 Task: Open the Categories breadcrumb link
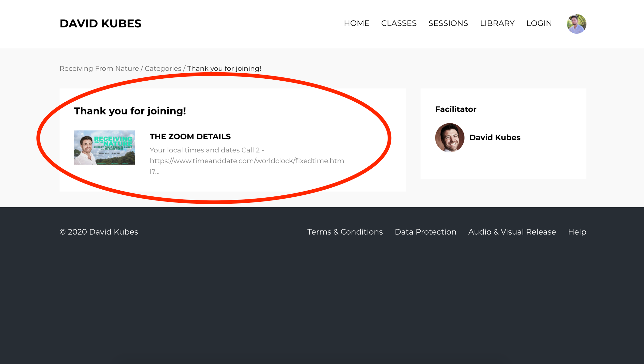coord(163,69)
